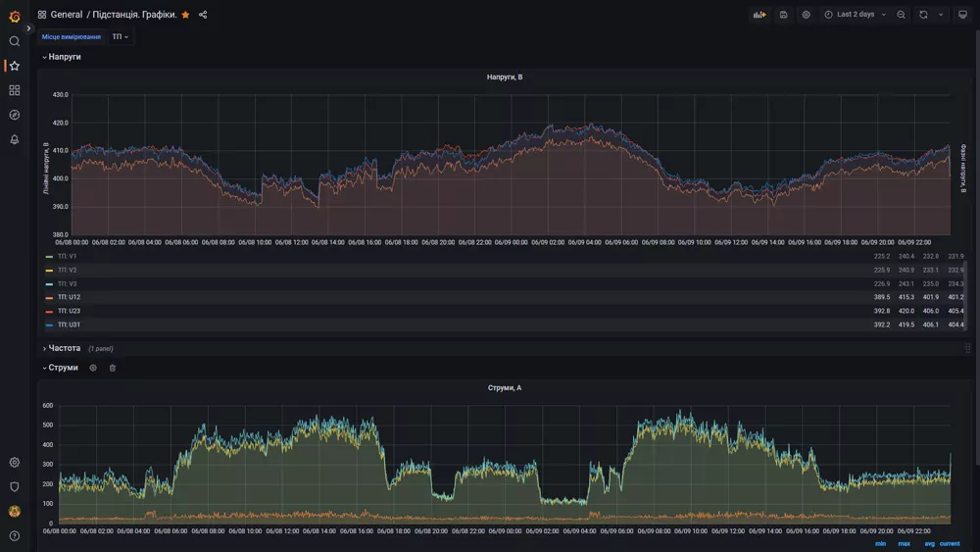The image size is (980, 552).
Task: Unstar this dashboard with the star icon
Action: tap(185, 15)
